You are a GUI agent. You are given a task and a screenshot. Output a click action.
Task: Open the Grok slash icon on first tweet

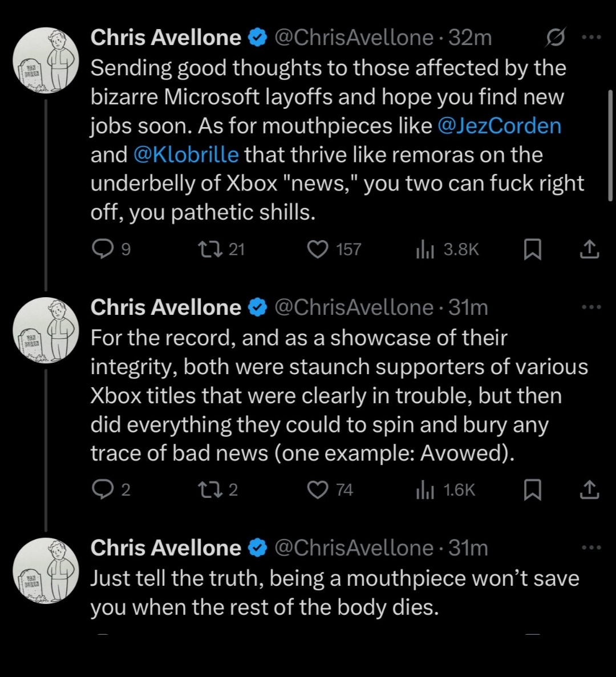pos(555,38)
